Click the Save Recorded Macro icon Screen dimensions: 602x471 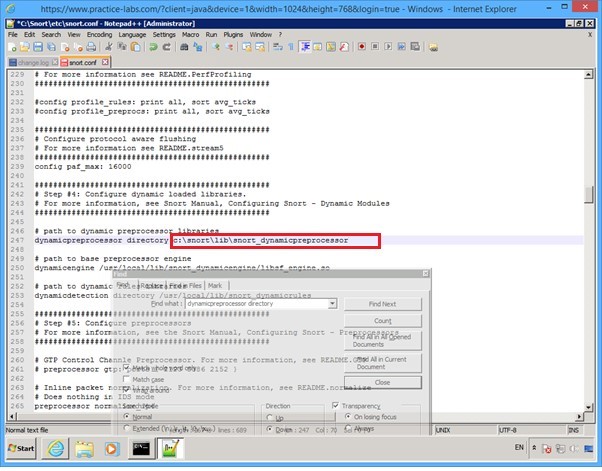(x=415, y=46)
